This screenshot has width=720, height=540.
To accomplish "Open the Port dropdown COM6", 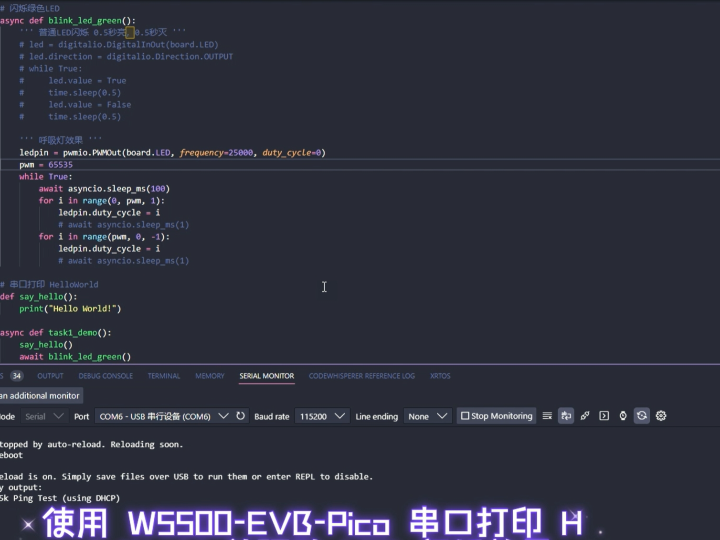I will (x=164, y=416).
